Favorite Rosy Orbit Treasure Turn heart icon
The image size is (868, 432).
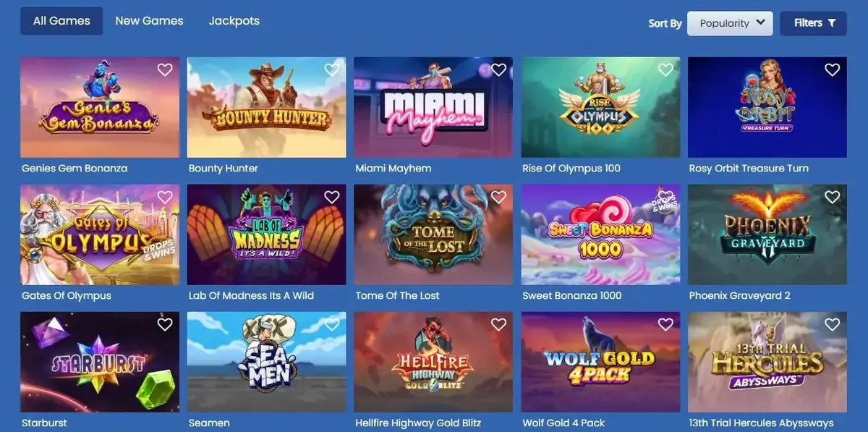coord(833,69)
